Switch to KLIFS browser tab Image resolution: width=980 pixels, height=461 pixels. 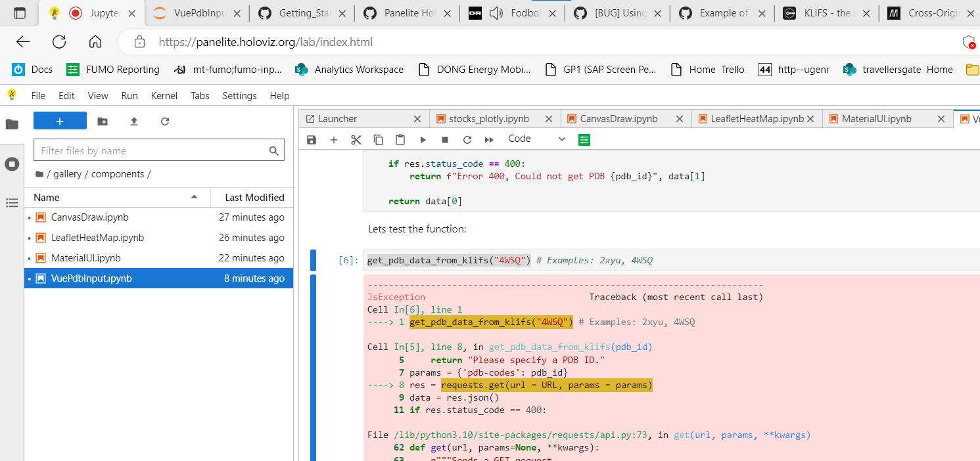826,13
